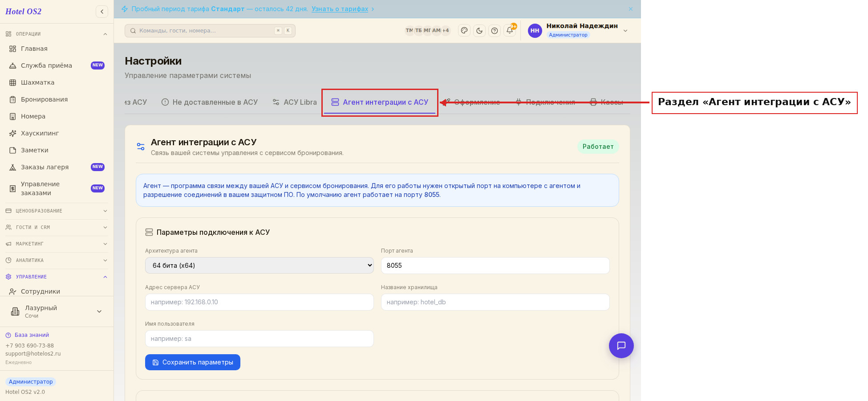The image size is (868, 401).
Task: Click the Работает status badge
Action: (598, 147)
